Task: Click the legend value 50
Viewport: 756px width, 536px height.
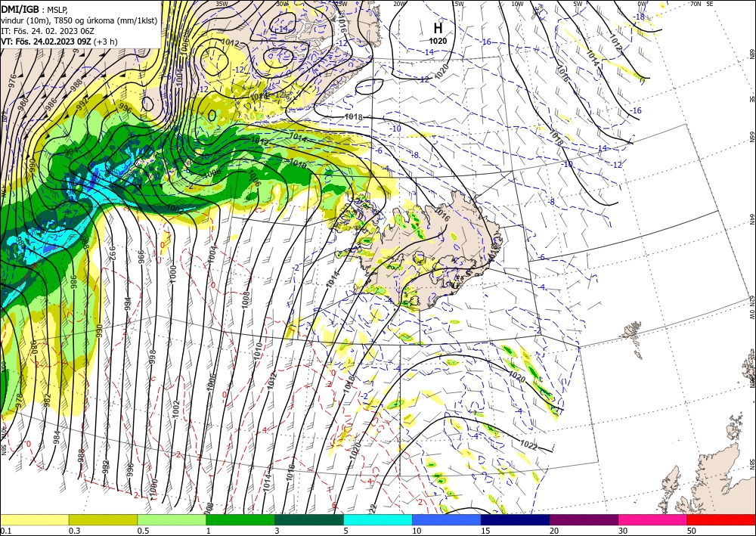Action: [692, 531]
